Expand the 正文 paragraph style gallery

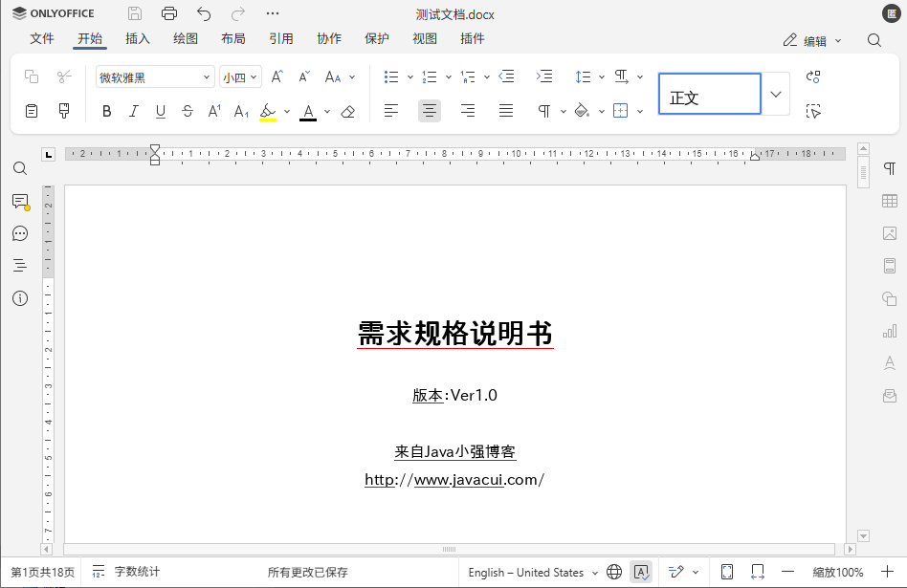pos(775,94)
